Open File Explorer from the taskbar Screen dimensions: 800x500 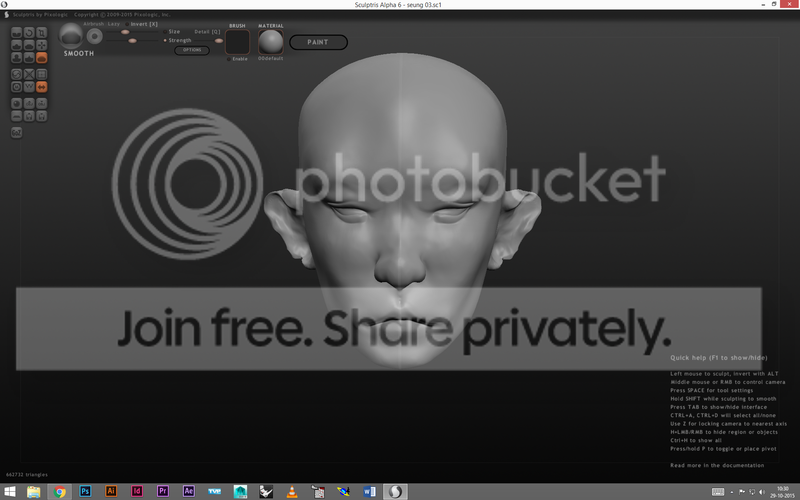34,492
